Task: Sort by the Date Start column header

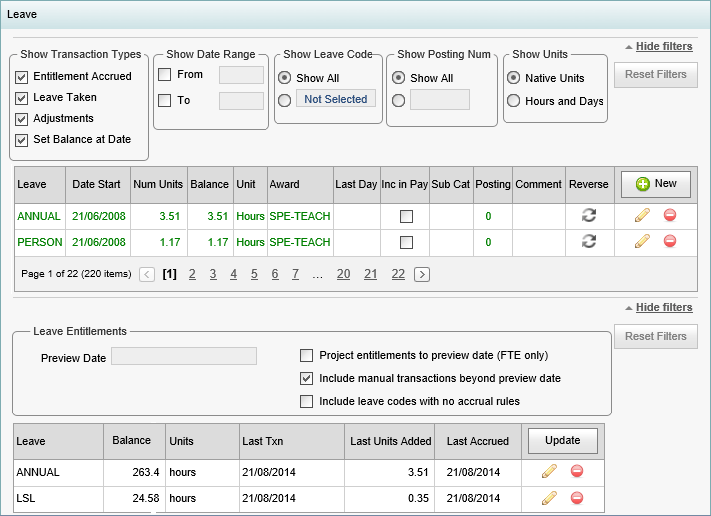Action: (96, 184)
